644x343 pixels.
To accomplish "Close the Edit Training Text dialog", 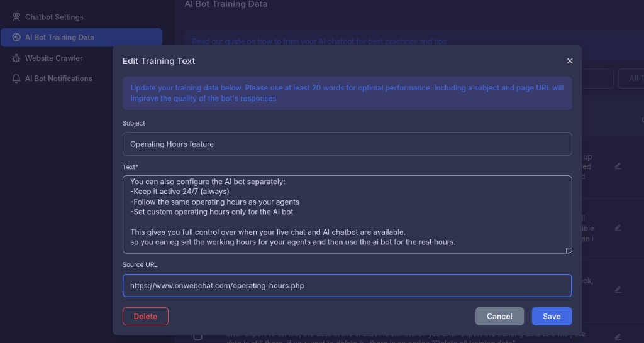I will coord(570,61).
